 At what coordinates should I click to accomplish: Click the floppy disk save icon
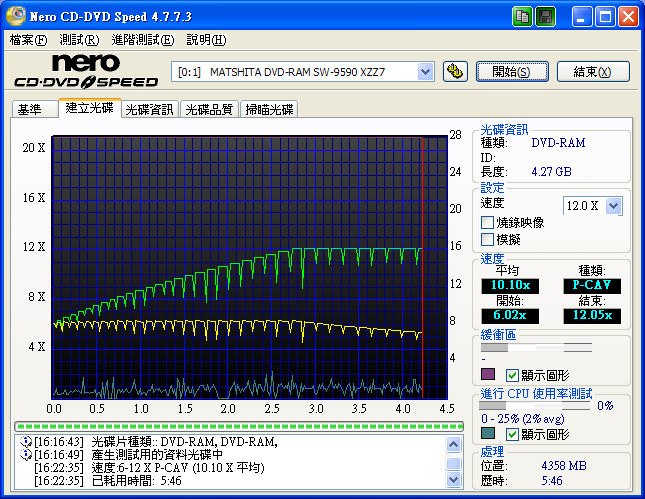(546, 17)
